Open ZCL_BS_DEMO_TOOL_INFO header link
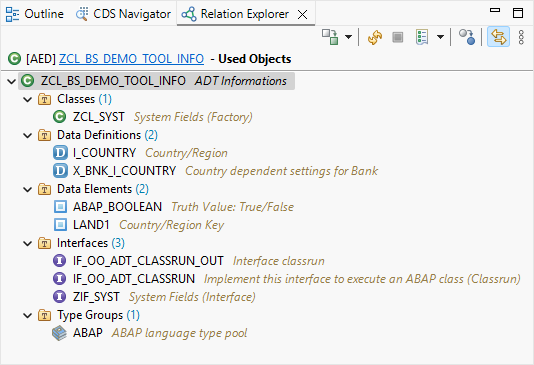This screenshot has height=365, width=534. point(131,59)
